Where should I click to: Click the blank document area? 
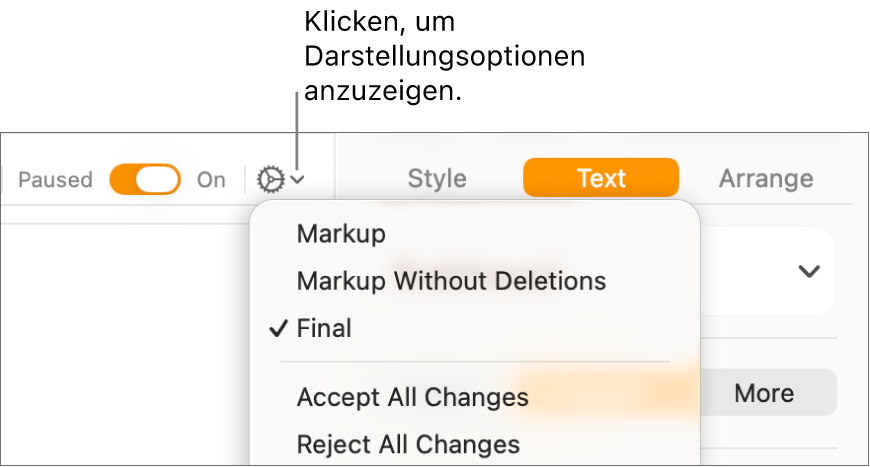pyautogui.click(x=120, y=340)
